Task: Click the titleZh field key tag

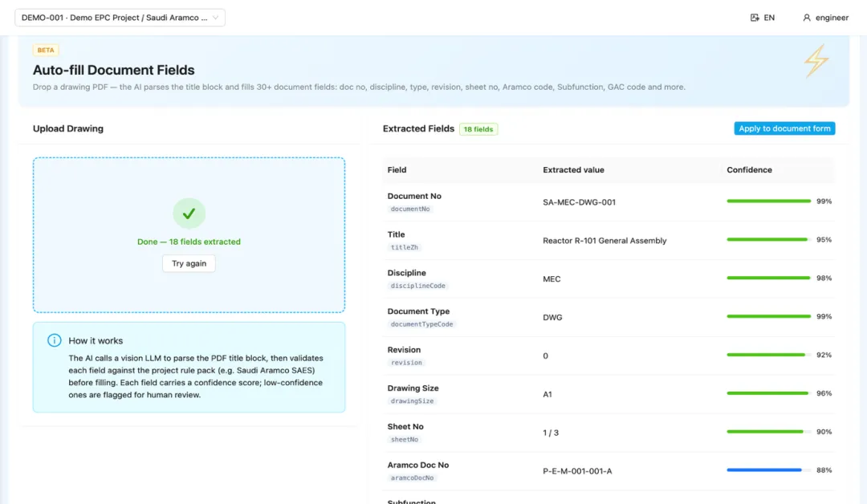Action: coord(404,247)
